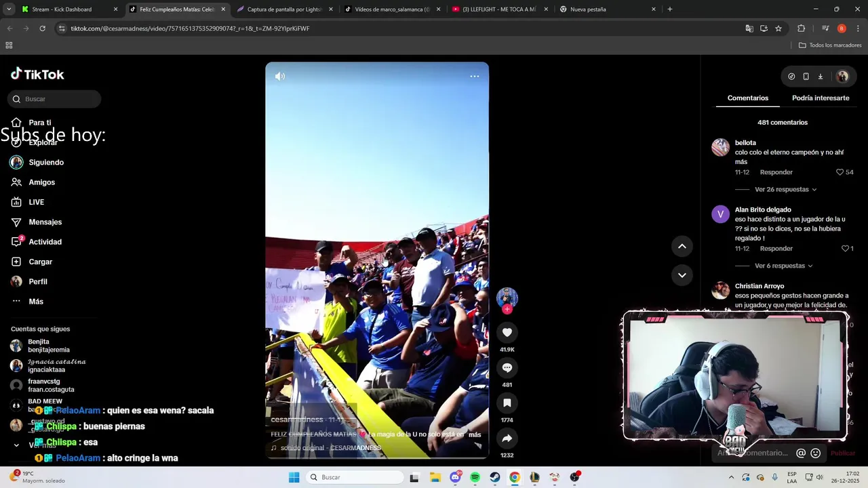Image resolution: width=868 pixels, height=488 pixels.
Task: Show hidden system tray icons
Action: tap(731, 477)
